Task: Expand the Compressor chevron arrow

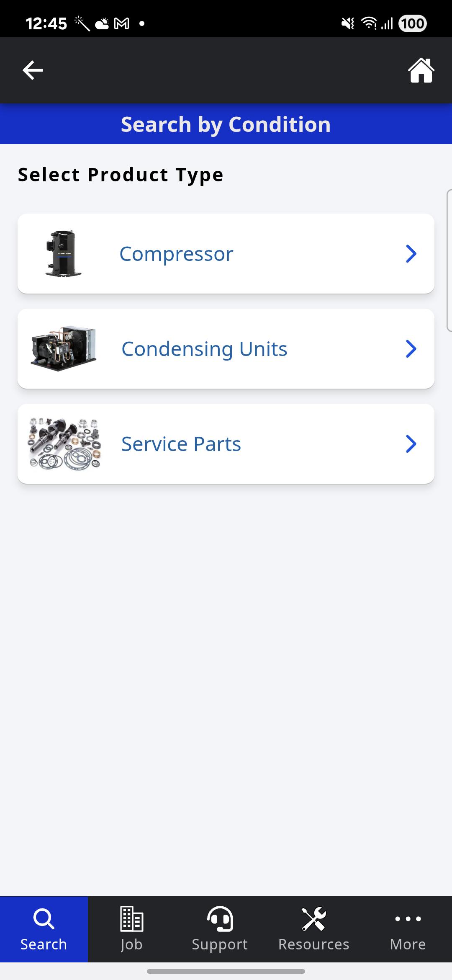Action: [x=411, y=254]
